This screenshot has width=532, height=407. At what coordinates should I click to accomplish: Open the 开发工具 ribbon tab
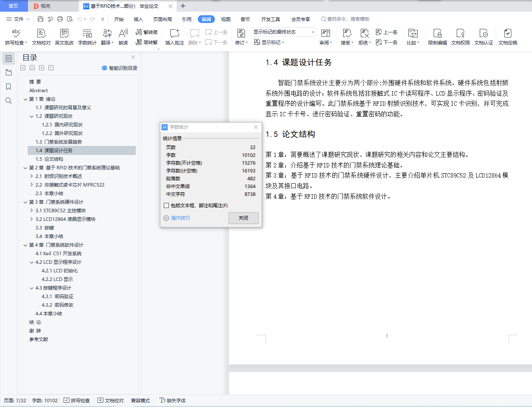pyautogui.click(x=271, y=19)
